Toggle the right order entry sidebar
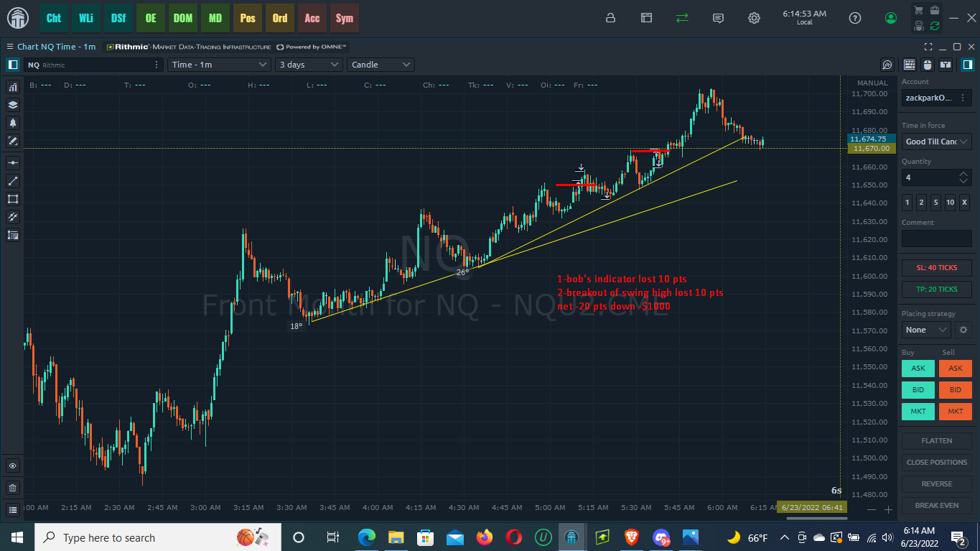Screen dimensions: 980x551 pos(967,65)
